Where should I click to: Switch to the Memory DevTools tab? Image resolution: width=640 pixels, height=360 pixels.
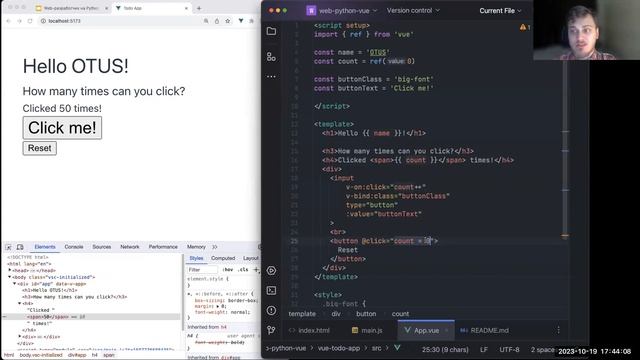pyautogui.click(x=196, y=247)
